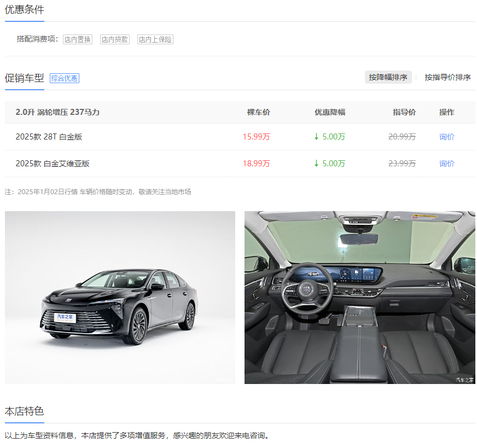Click the 搭配消费项 label
Viewport: 477px width, 448px height.
[x=37, y=39]
